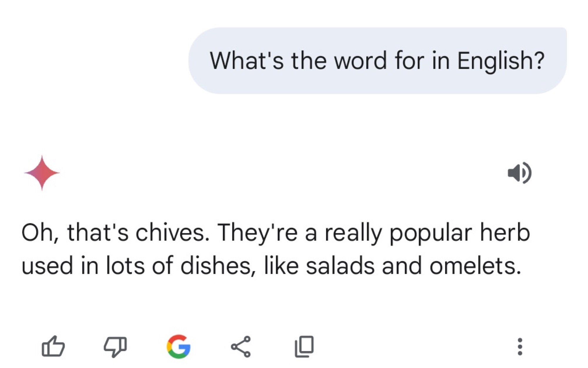Screen dimensions: 588x368
Task: Open the three-dot more options menu
Action: pos(520,347)
